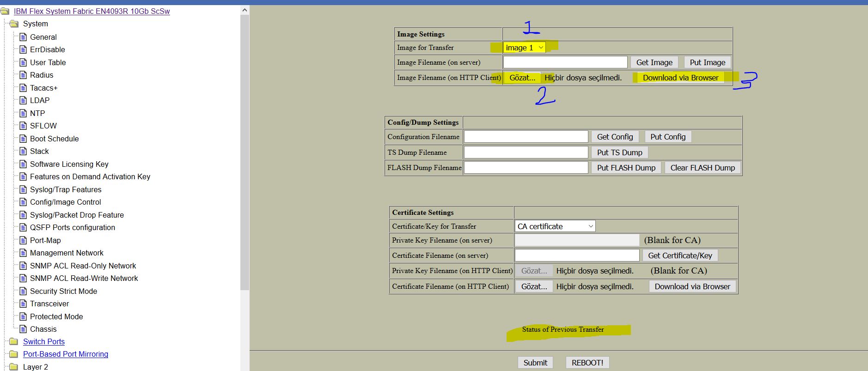The width and height of the screenshot is (868, 371).
Task: Select the Layer 2 tree item
Action: (x=36, y=367)
